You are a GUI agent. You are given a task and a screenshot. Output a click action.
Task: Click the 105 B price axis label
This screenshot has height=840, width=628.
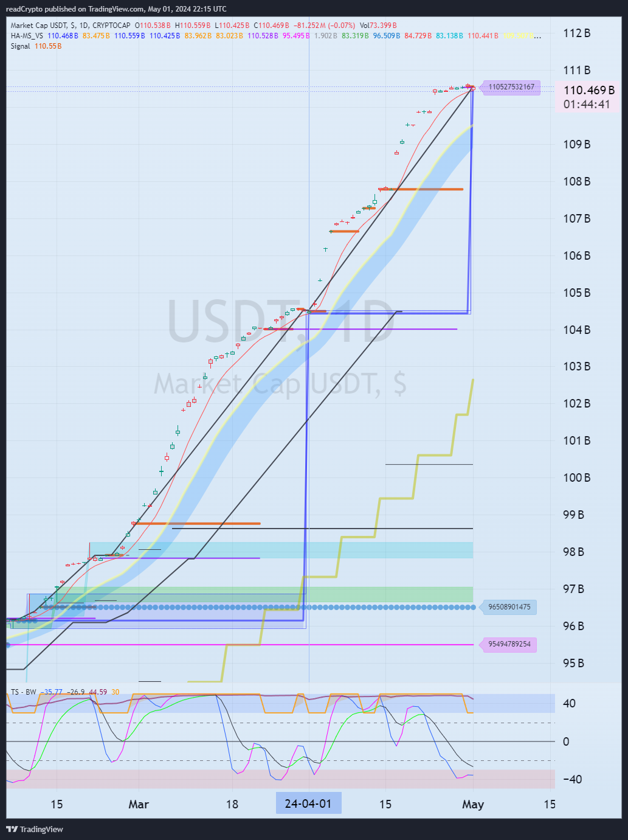577,293
